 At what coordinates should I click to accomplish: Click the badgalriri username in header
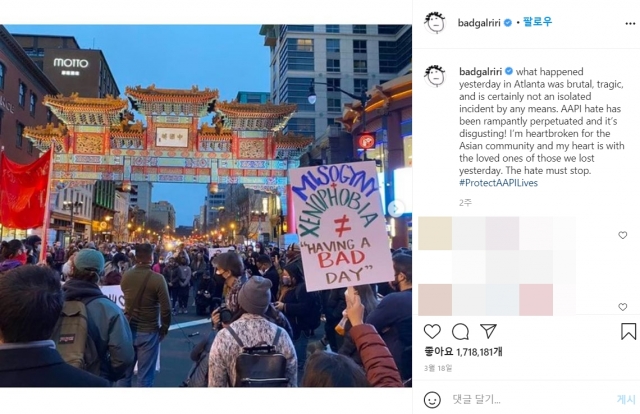pos(479,23)
